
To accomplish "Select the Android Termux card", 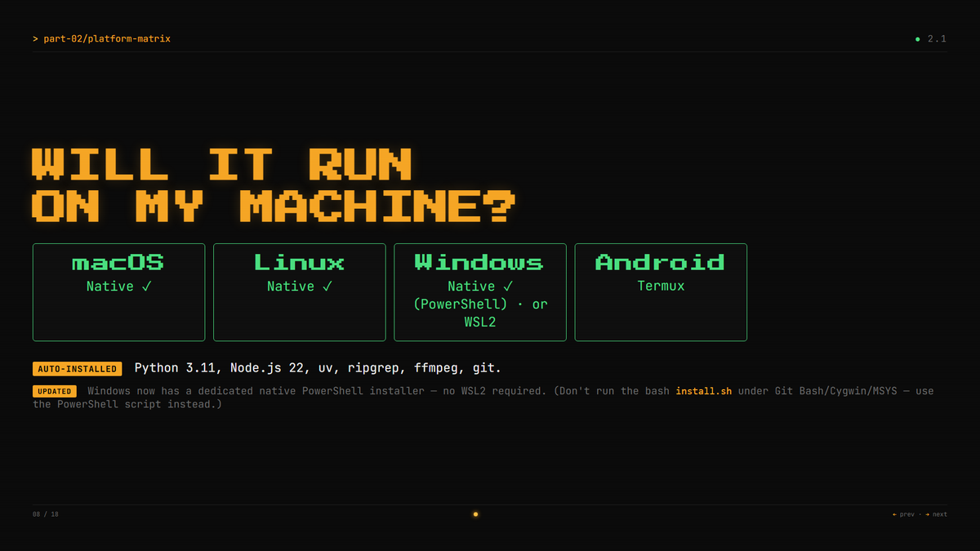I will click(x=661, y=292).
